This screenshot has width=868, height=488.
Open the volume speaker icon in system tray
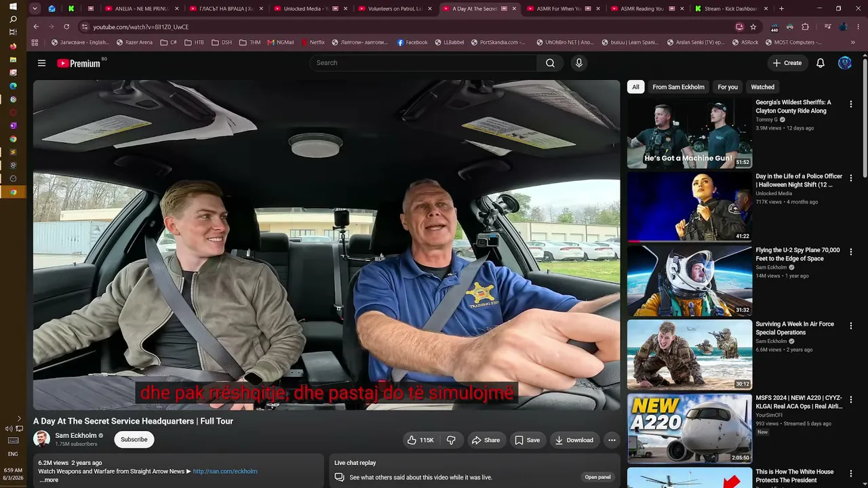[x=8, y=428]
